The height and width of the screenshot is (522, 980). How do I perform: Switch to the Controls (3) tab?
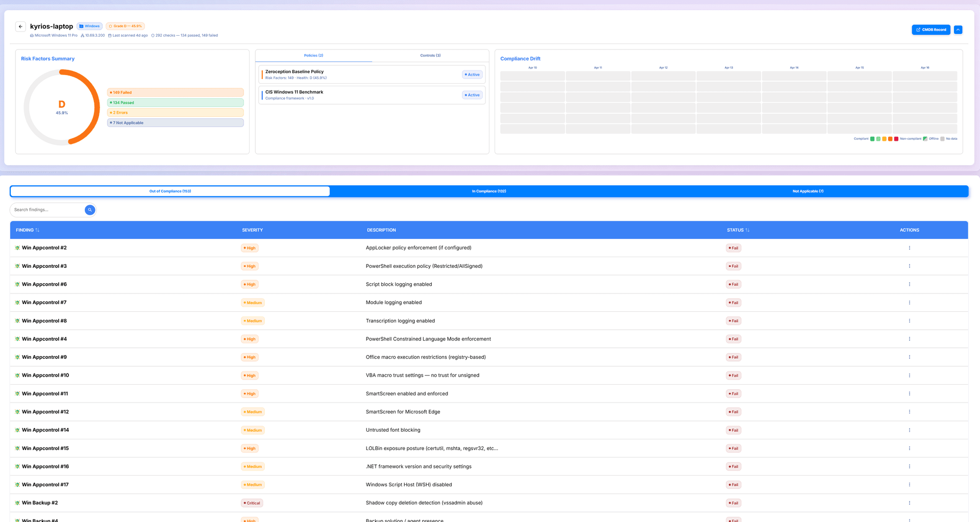tap(430, 56)
